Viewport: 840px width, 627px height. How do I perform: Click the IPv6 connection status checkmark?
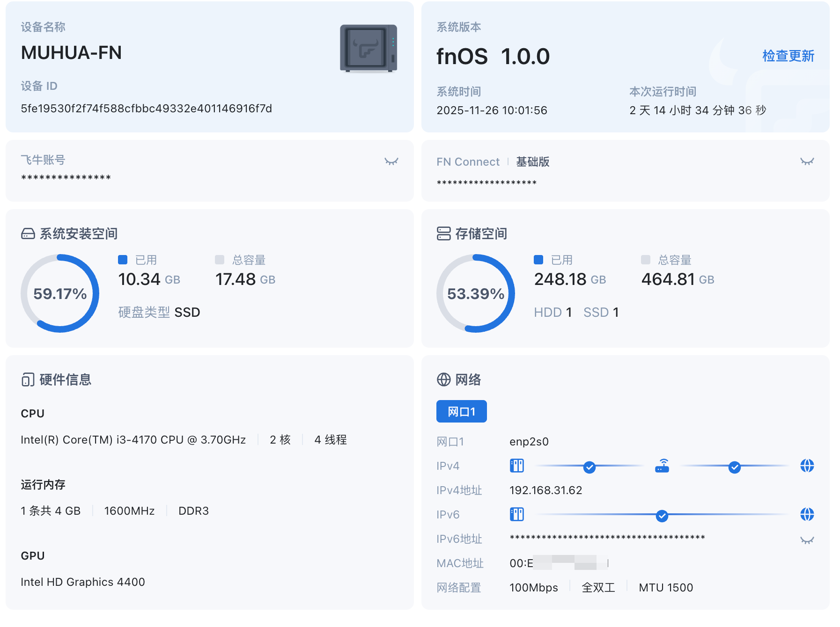(x=662, y=516)
